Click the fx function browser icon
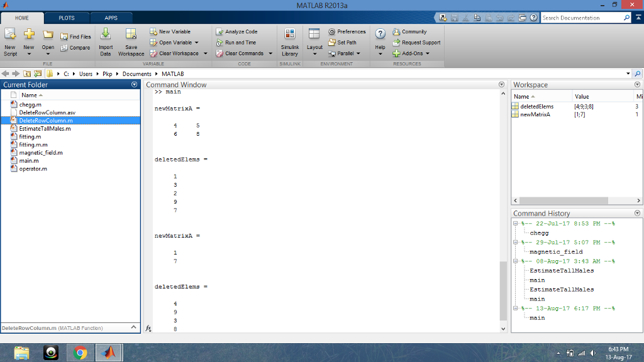644x362 pixels. [x=148, y=328]
